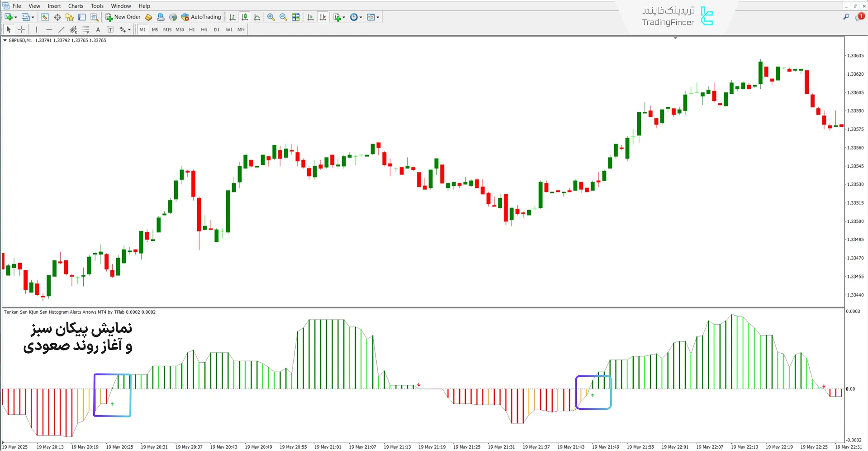
Task: Open the Insert menu
Action: (54, 6)
